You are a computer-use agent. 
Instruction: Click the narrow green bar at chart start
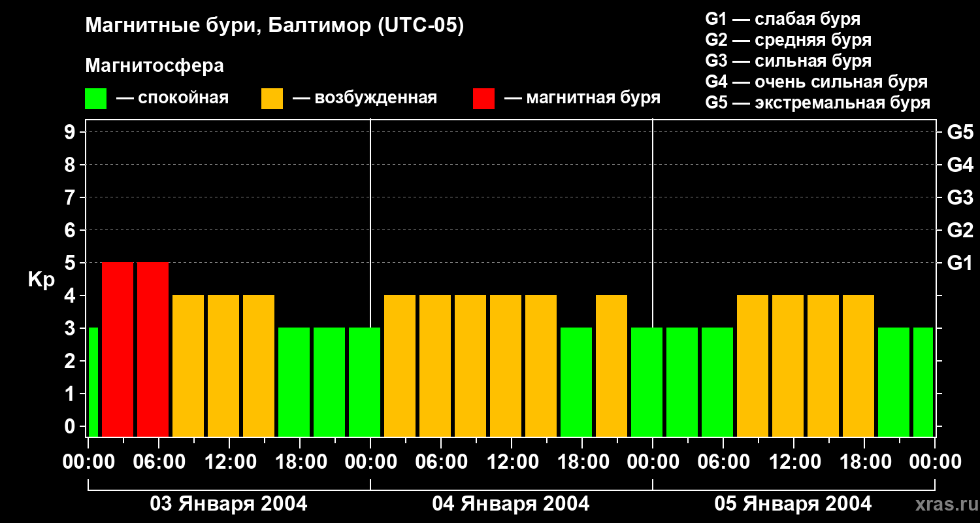point(93,382)
